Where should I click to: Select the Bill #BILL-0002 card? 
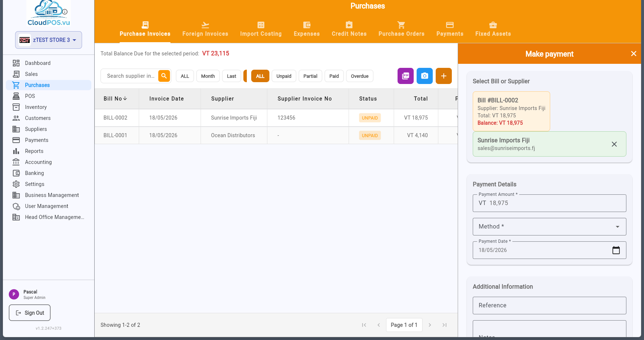pos(511,111)
